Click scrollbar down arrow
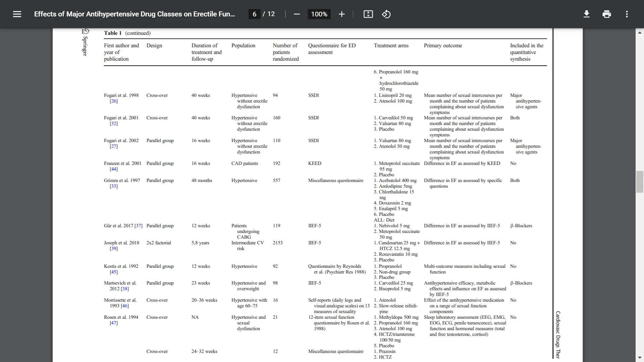 pyautogui.click(x=640, y=358)
